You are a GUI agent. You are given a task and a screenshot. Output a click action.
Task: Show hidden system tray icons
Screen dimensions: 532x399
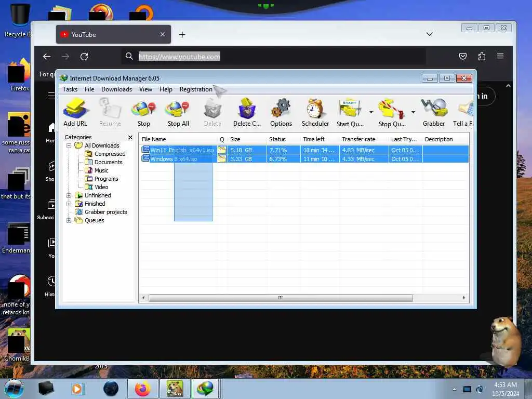[x=454, y=389]
